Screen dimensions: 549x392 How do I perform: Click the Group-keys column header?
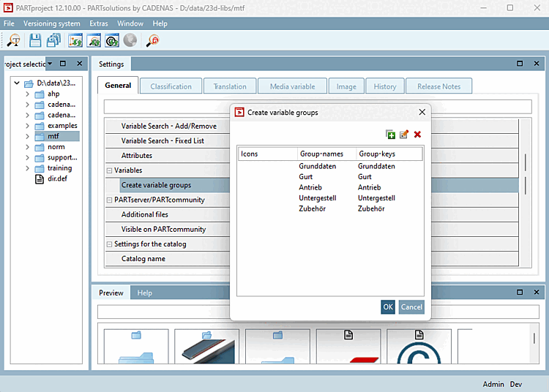tap(389, 154)
